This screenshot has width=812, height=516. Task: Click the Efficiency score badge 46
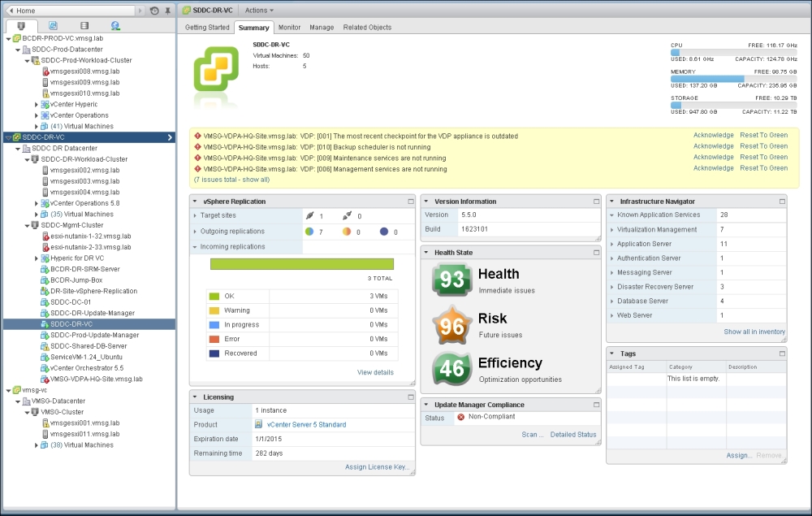[451, 369]
